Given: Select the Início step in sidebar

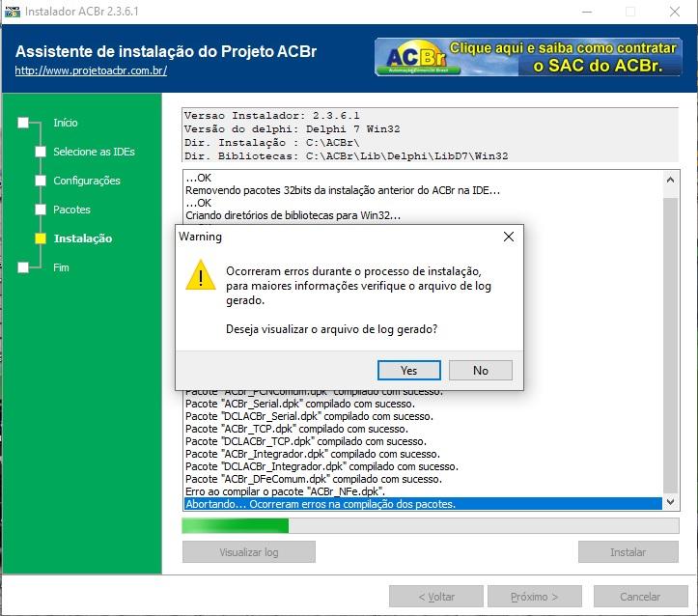Looking at the screenshot, I should (65, 123).
